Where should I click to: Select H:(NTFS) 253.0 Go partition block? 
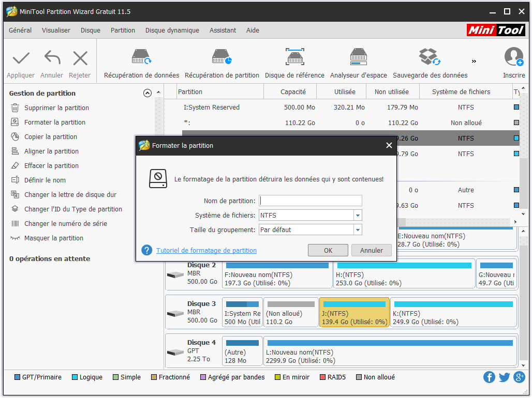(x=404, y=273)
